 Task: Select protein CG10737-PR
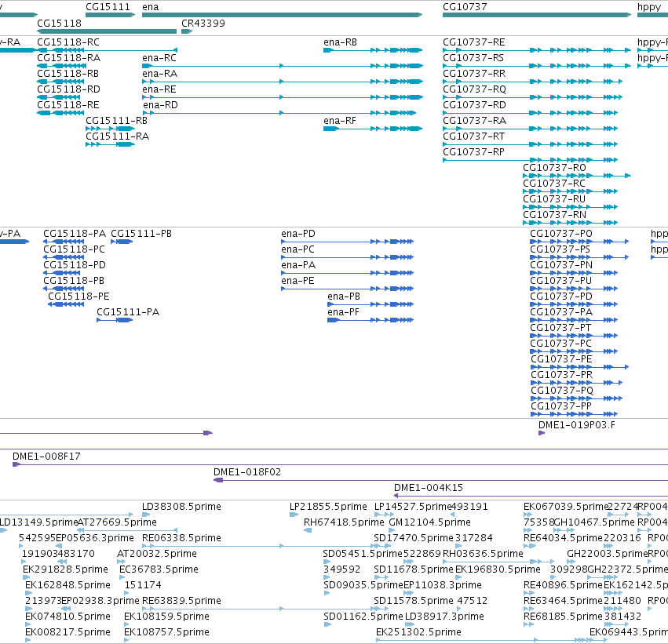tap(562, 375)
